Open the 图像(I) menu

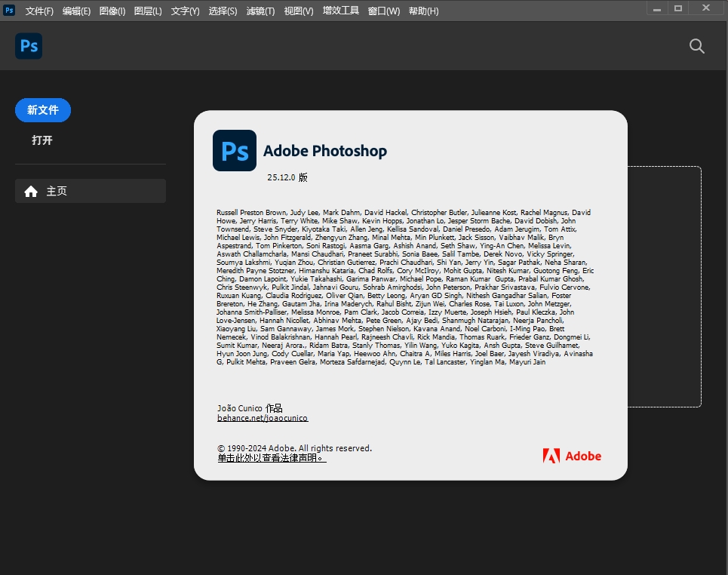click(x=112, y=11)
